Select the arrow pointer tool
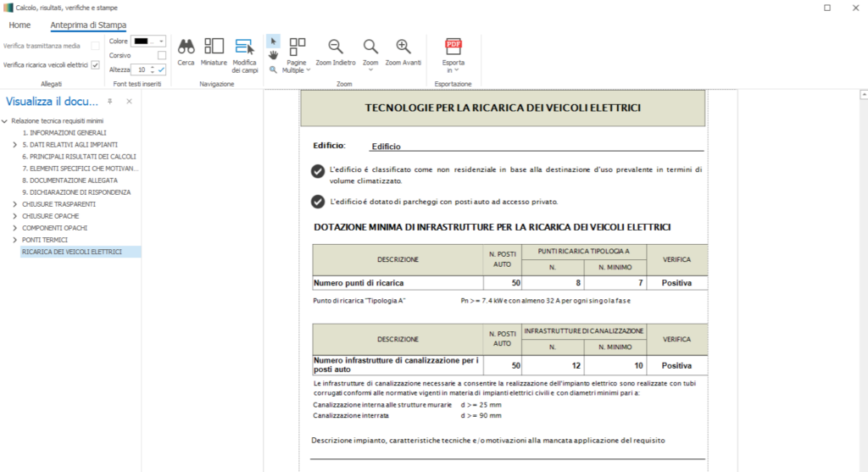Screen dimensions: 868x472 [273, 42]
